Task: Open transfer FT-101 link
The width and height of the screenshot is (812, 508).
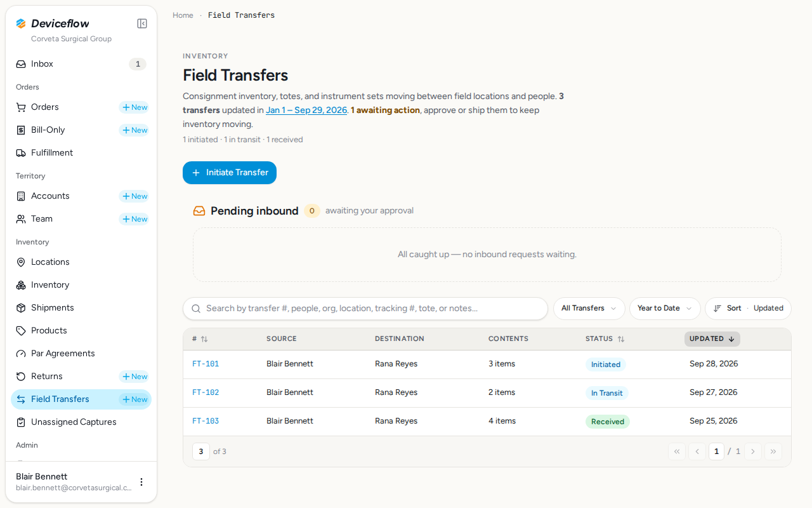Action: tap(206, 364)
